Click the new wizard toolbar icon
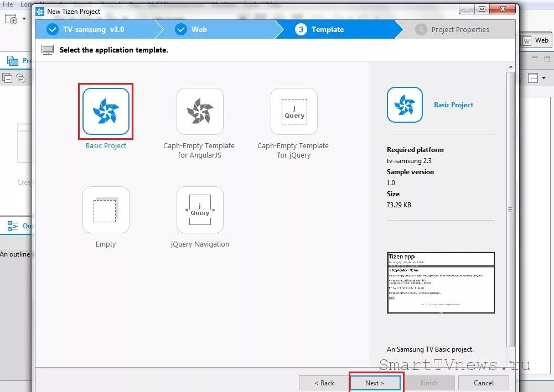Image resolution: width=554 pixels, height=392 pixels. (x=11, y=19)
